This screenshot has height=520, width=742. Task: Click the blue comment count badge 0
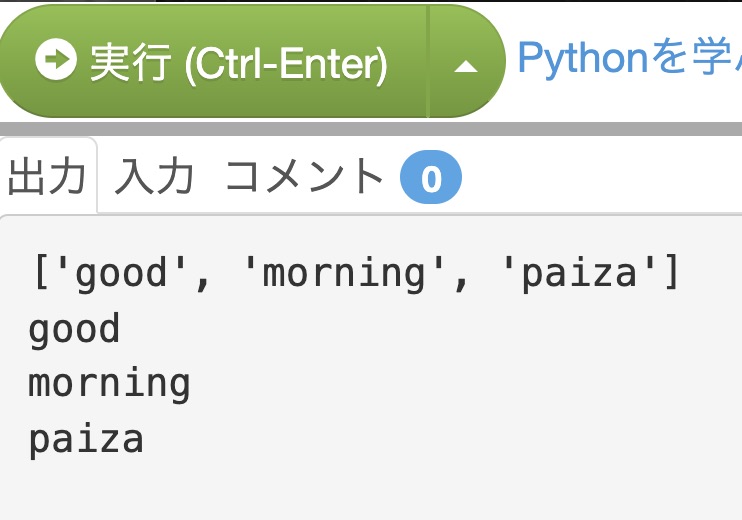point(431,177)
